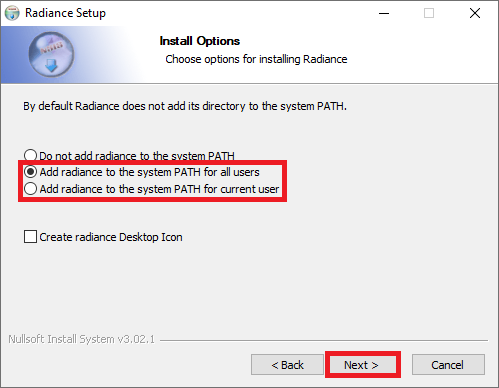The image size is (499, 388).
Task: Click the 'Radiance Setup' window title text
Action: click(x=65, y=13)
